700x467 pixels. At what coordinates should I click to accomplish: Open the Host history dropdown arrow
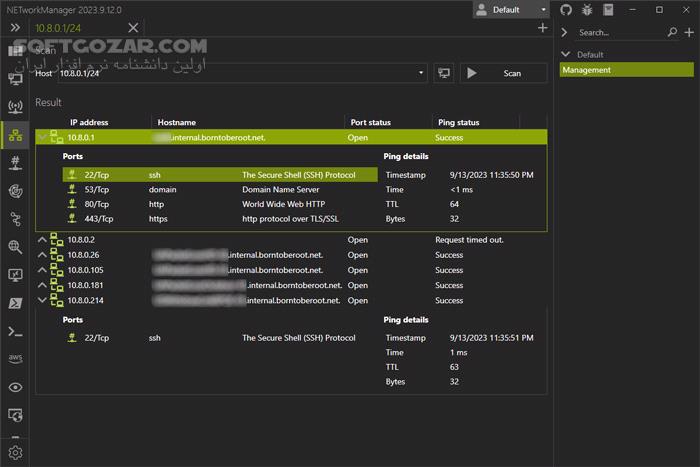[423, 73]
